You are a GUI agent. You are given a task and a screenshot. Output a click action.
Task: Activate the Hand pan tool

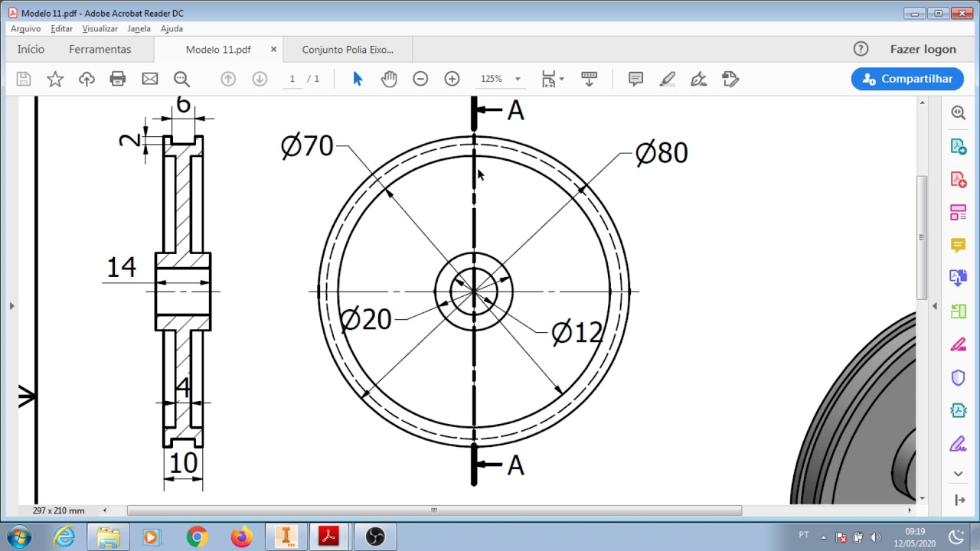click(389, 79)
